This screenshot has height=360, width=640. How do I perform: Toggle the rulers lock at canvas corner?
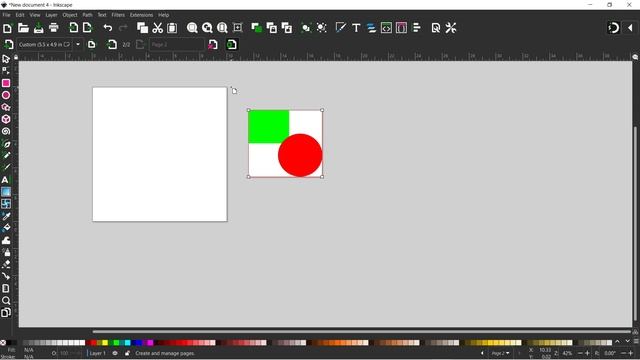[16, 57]
